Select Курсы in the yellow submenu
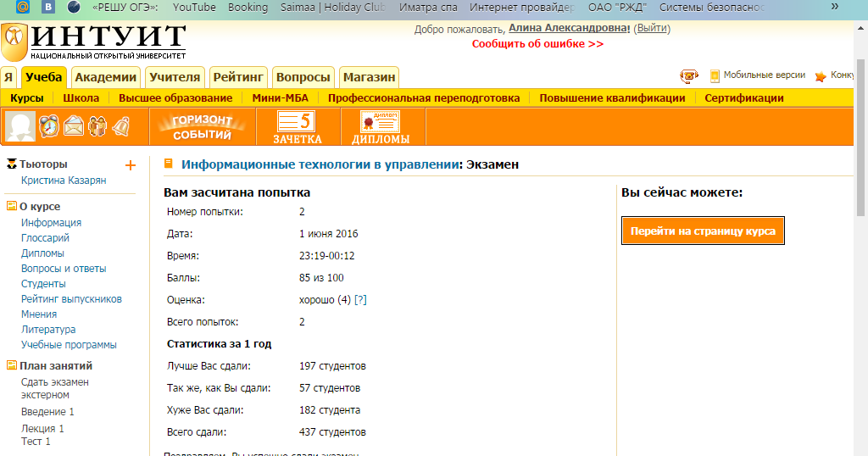This screenshot has width=868, height=456. pyautogui.click(x=26, y=98)
